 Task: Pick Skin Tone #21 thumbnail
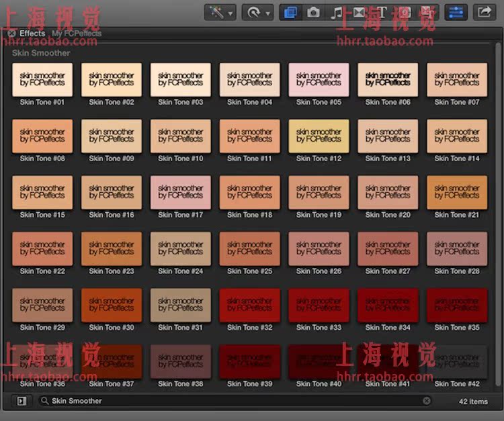[x=457, y=192]
